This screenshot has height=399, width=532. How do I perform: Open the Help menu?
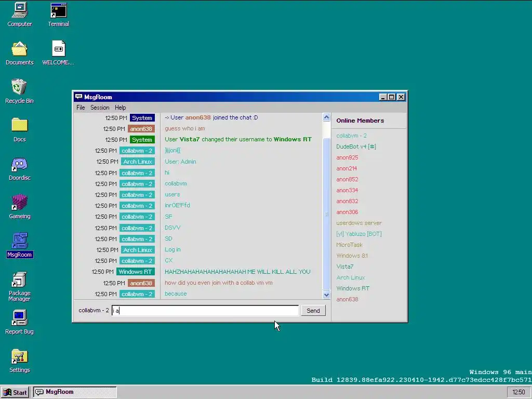[120, 108]
